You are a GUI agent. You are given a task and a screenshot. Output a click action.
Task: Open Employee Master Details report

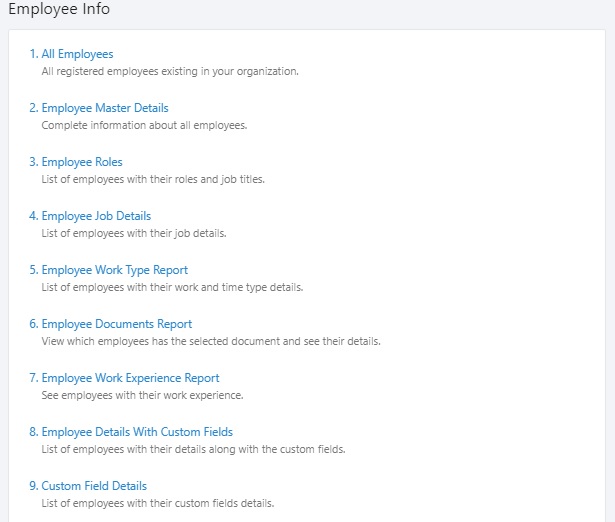click(99, 108)
